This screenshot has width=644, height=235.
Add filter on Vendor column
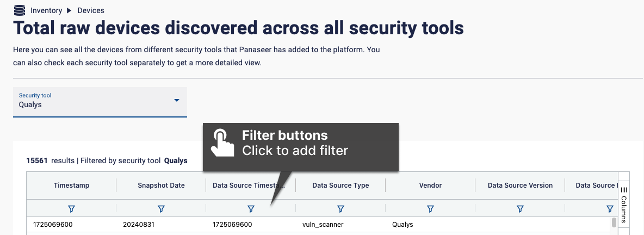(430, 209)
